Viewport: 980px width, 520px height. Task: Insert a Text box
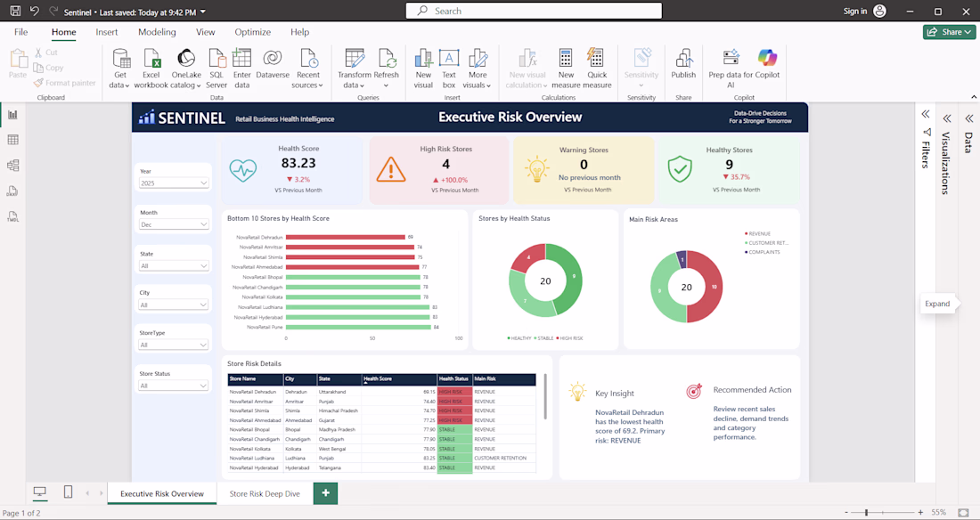pos(449,69)
